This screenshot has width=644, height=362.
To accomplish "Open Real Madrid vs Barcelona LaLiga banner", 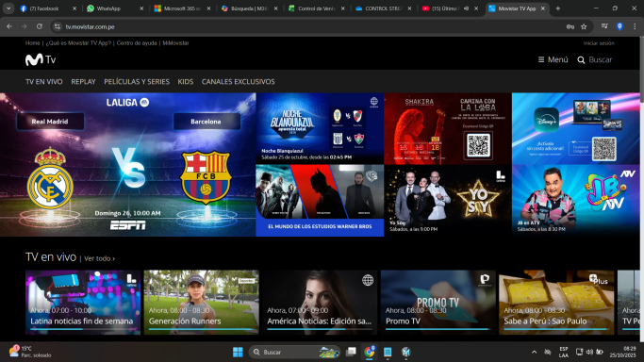I will pyautogui.click(x=127, y=165).
